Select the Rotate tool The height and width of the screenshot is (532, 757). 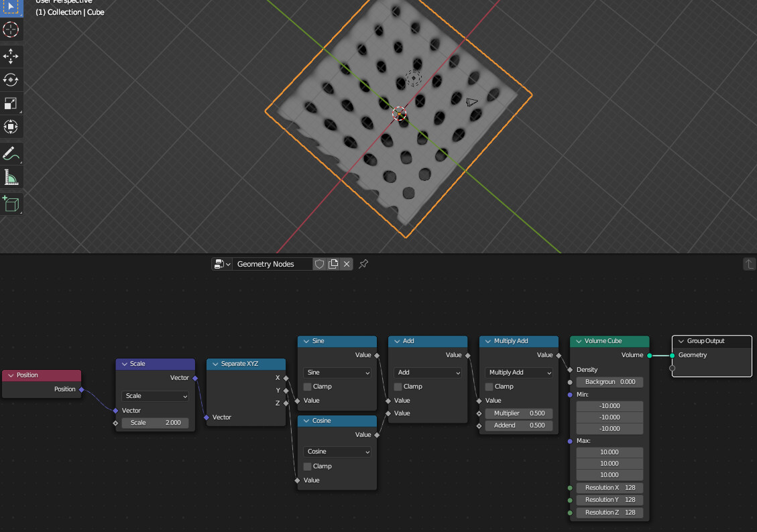pyautogui.click(x=12, y=80)
